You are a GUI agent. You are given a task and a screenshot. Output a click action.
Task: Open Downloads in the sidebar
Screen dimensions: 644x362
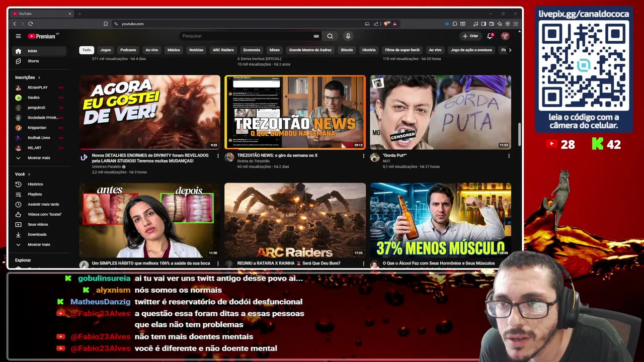(x=39, y=234)
